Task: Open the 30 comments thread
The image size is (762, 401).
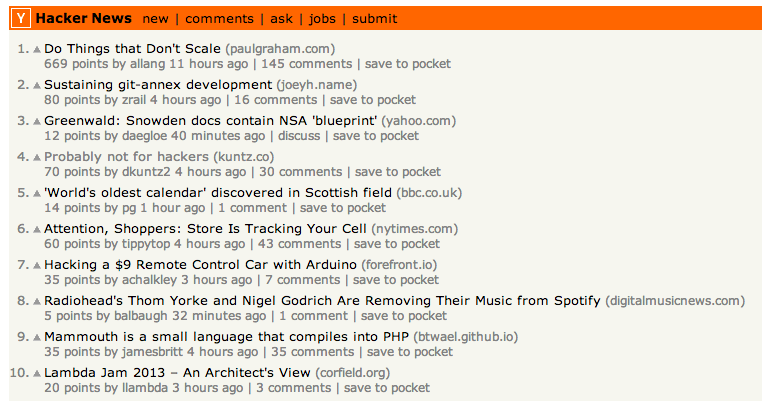Action: click(x=300, y=172)
